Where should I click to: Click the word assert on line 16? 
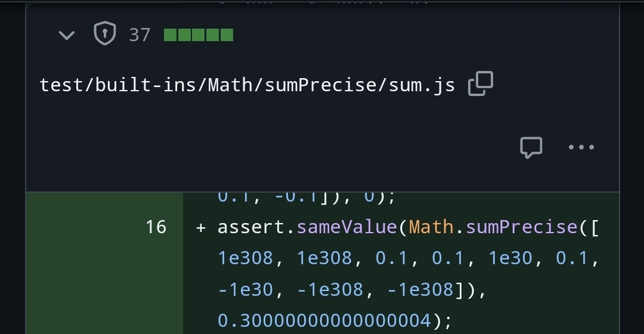tap(253, 227)
